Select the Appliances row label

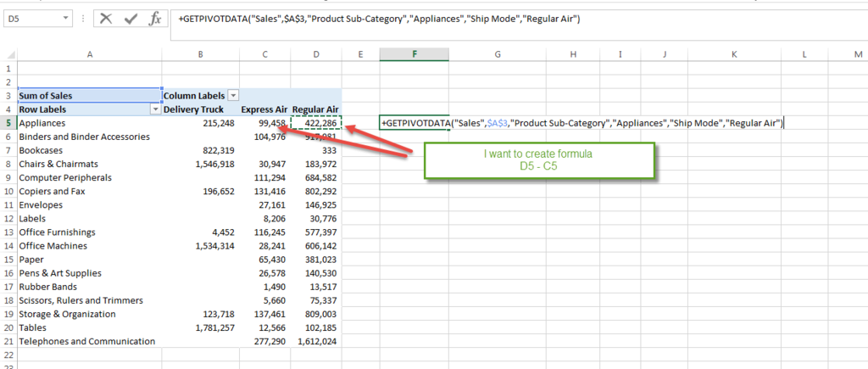pyautogui.click(x=90, y=123)
